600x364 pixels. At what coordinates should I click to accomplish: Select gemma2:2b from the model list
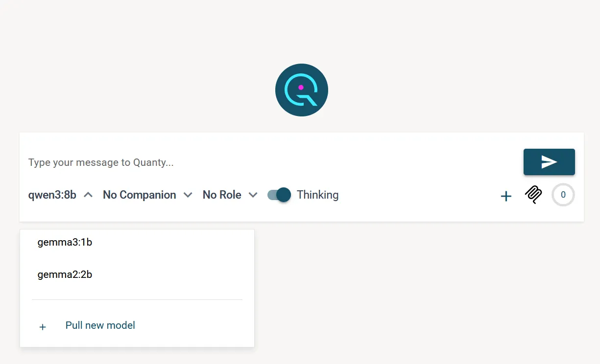pyautogui.click(x=65, y=274)
